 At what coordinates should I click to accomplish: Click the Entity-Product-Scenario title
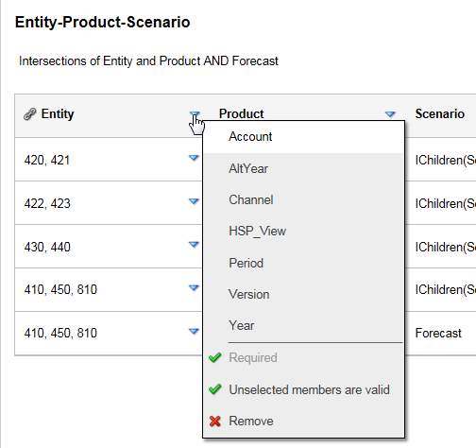[x=103, y=23]
